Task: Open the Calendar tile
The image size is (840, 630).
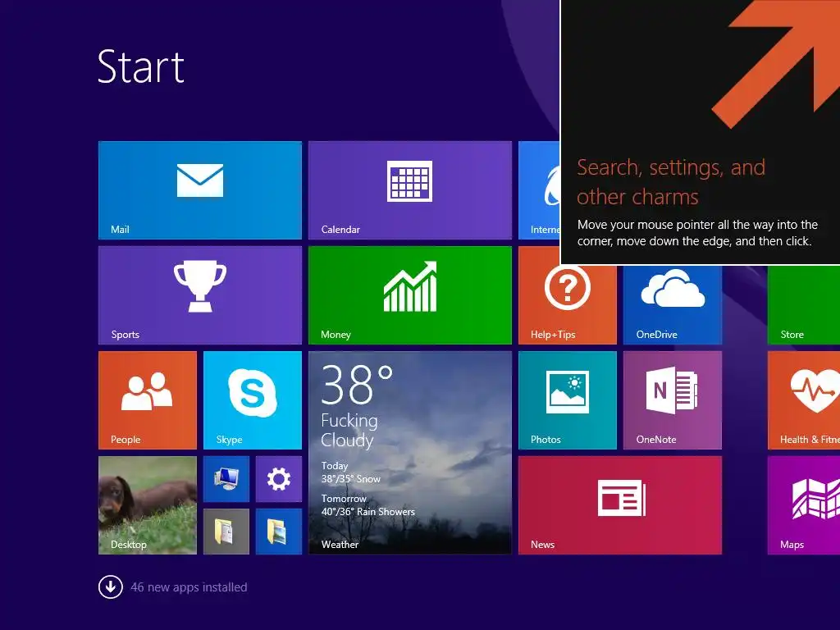Action: [x=410, y=190]
